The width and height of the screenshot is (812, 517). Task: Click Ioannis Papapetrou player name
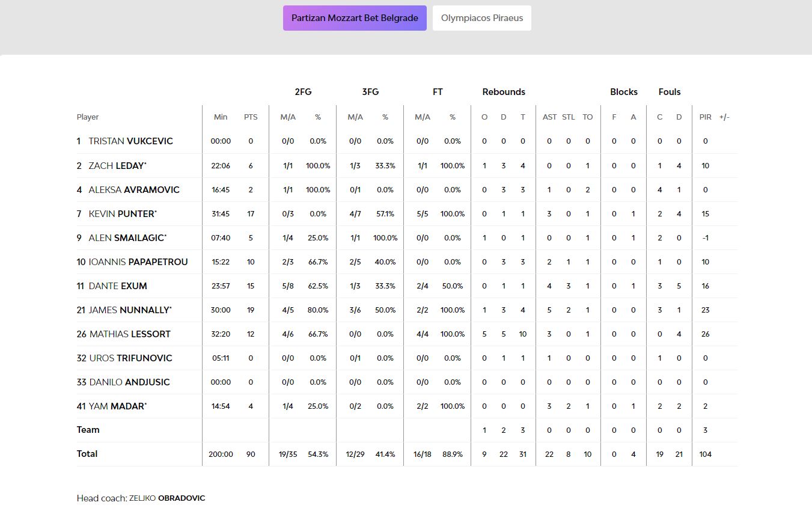tap(138, 262)
